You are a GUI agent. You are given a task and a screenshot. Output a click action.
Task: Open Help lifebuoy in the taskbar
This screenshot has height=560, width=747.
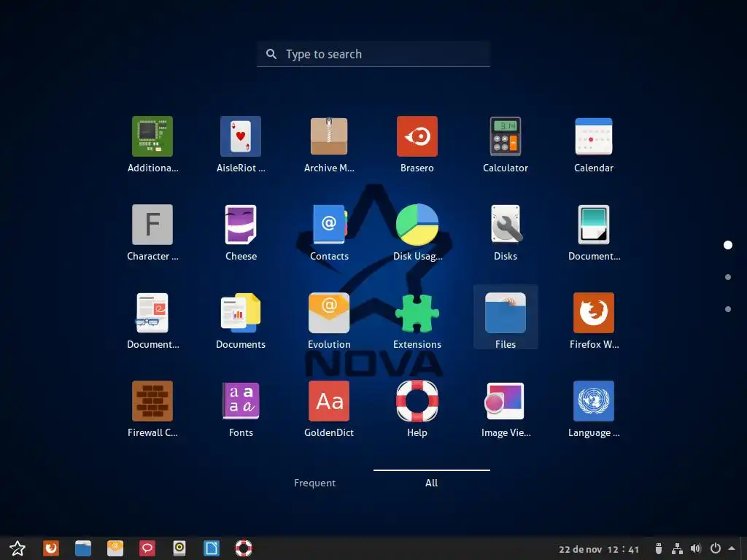(244, 548)
